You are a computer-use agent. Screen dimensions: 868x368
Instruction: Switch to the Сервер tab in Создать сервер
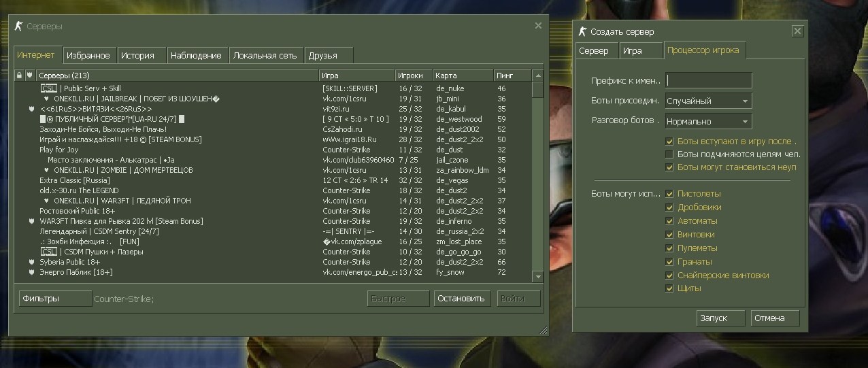coord(596,51)
